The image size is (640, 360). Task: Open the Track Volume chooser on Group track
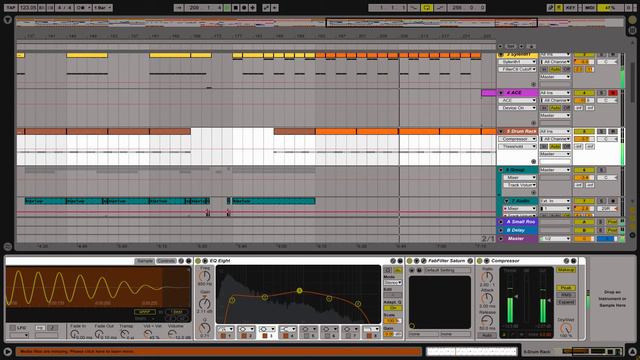point(519,185)
